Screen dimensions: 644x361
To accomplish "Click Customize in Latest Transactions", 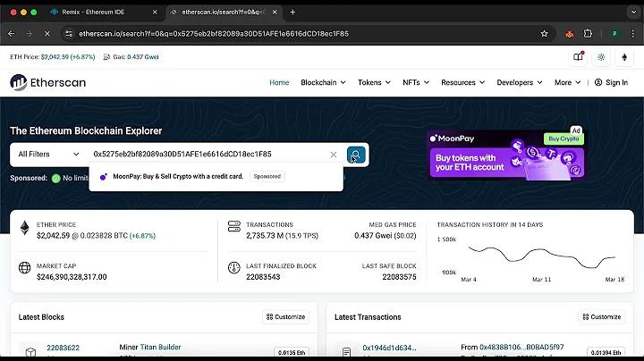I will [602, 316].
